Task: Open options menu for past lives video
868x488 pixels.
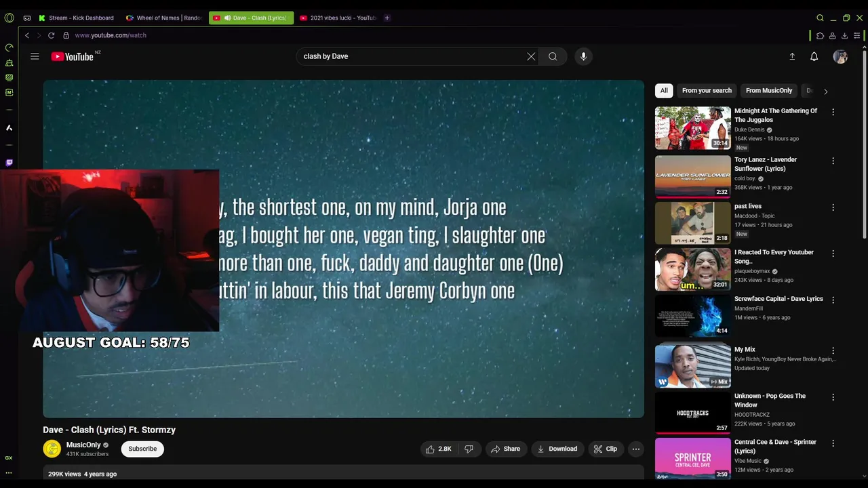Action: coord(833,207)
